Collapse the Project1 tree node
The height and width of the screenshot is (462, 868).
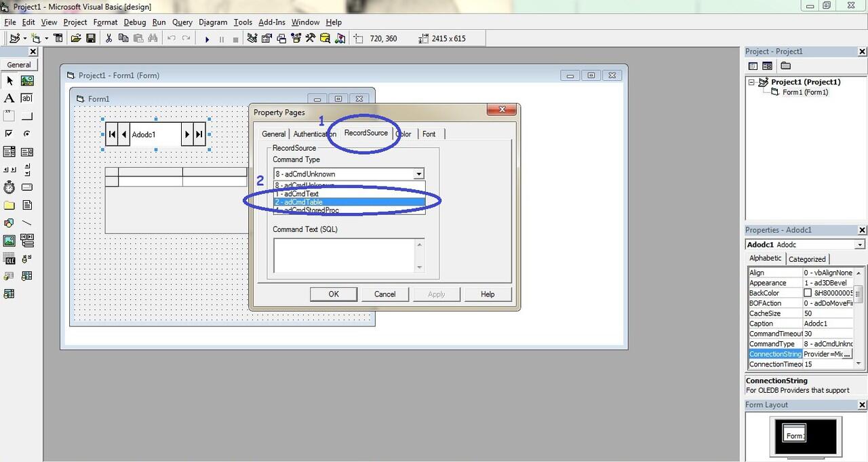751,82
